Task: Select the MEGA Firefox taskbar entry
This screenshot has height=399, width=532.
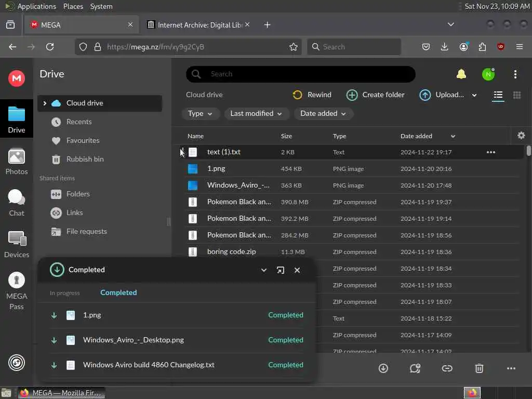Action: (61, 393)
